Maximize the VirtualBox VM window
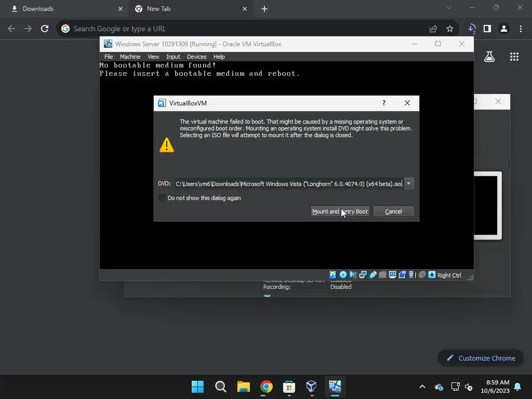 (438, 44)
